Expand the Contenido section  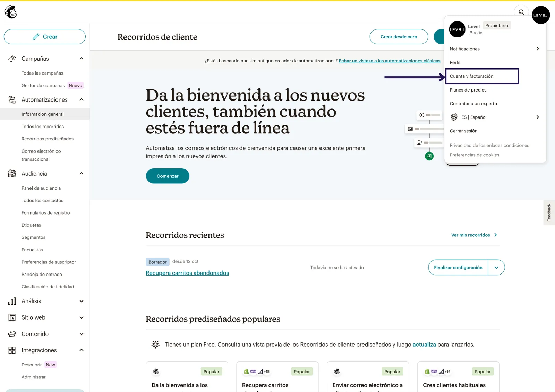82,334
